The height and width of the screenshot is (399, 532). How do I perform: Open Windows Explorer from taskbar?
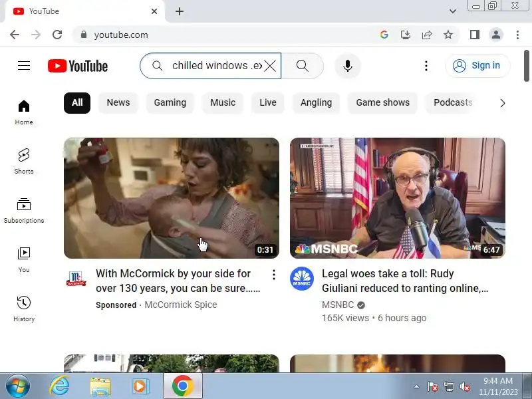[100, 386]
